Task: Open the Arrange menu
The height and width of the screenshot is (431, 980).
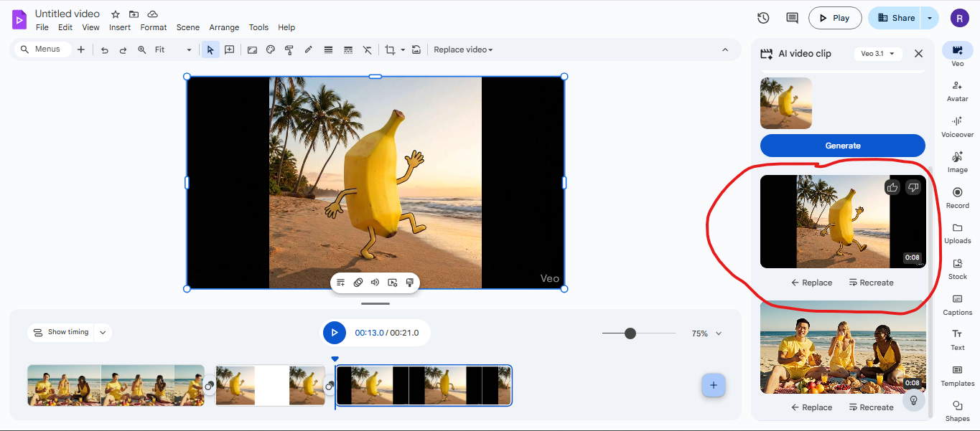Action: click(224, 27)
